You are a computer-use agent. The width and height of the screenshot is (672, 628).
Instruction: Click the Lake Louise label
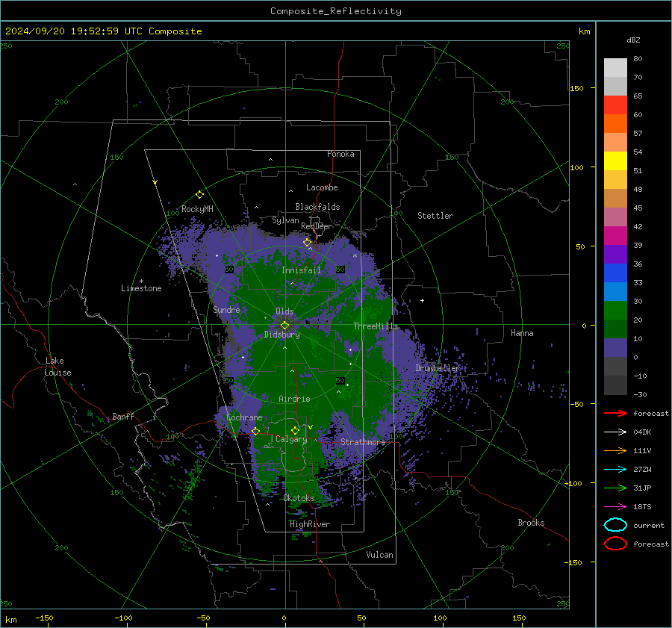pos(57,367)
